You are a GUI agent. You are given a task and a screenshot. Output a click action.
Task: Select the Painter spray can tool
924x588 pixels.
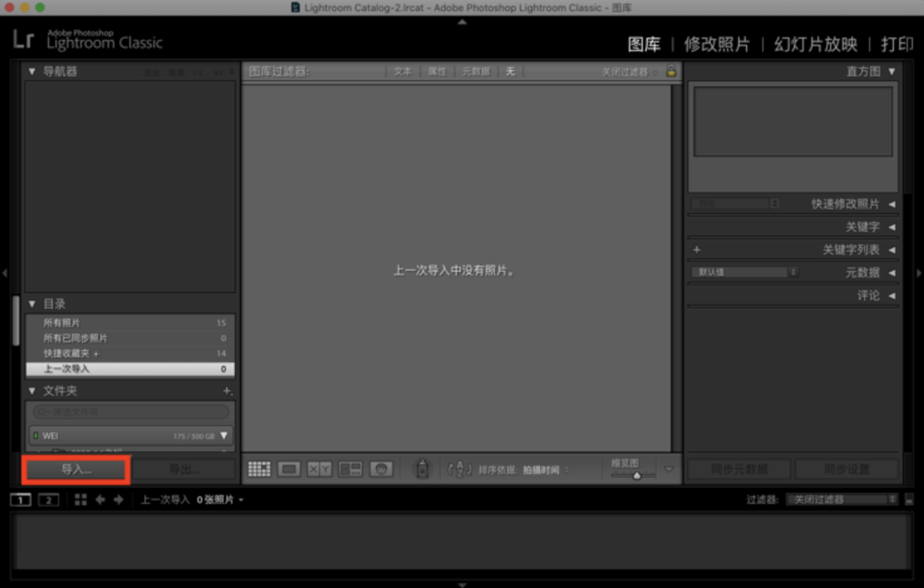click(421, 469)
